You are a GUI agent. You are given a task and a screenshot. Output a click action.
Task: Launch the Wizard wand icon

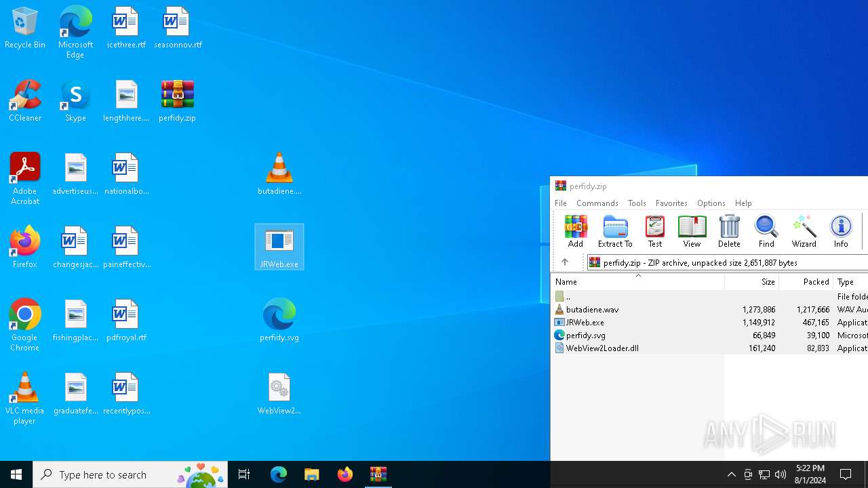804,231
